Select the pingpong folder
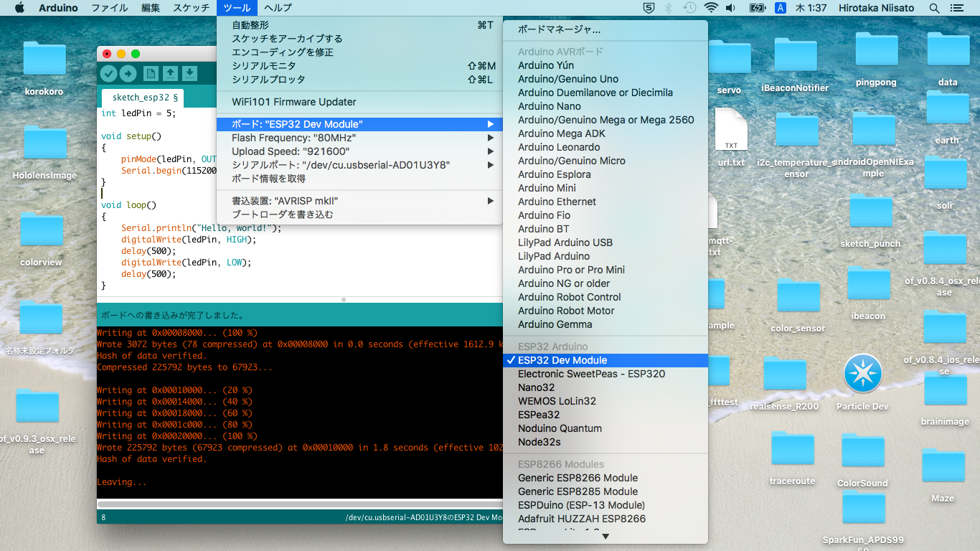This screenshot has height=551, width=980. [x=876, y=51]
